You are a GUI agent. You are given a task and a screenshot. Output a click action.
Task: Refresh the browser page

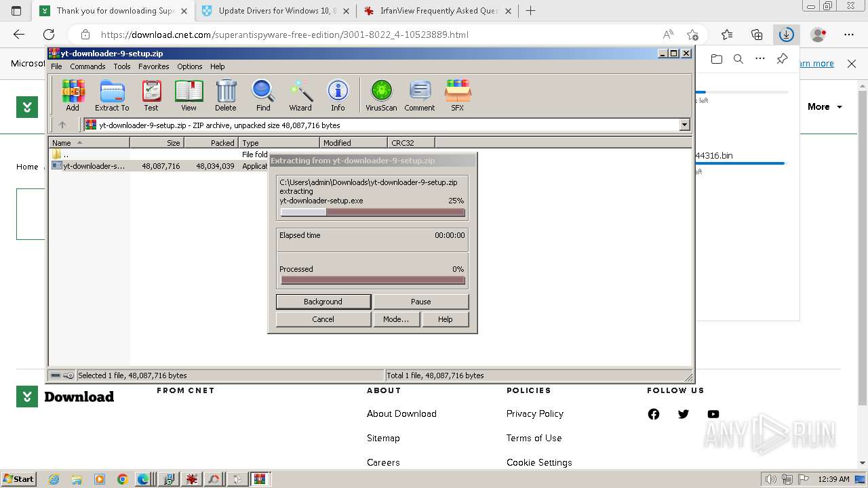click(x=49, y=35)
